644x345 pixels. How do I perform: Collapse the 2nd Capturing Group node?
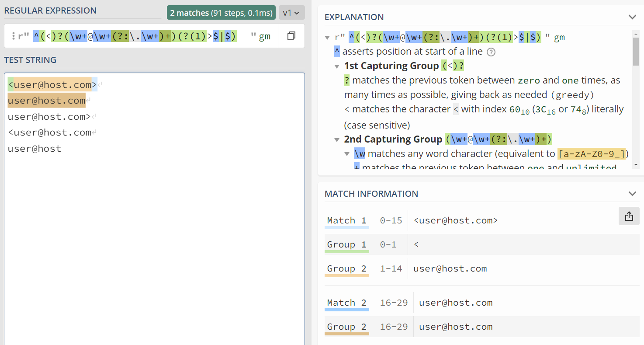pos(337,140)
